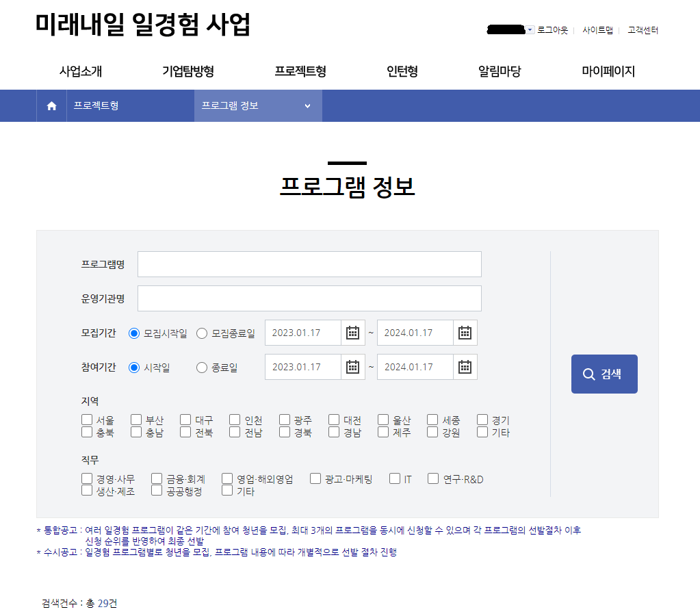The height and width of the screenshot is (616, 700).
Task: Check the 서울 region checkbox
Action: coord(86,419)
